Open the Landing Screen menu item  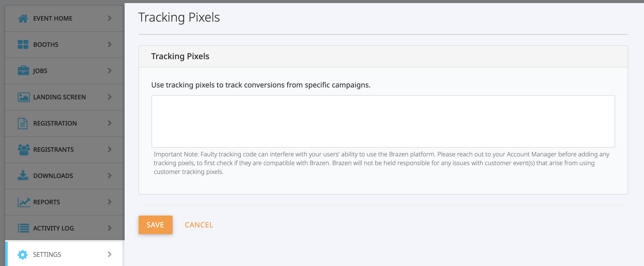click(x=64, y=97)
